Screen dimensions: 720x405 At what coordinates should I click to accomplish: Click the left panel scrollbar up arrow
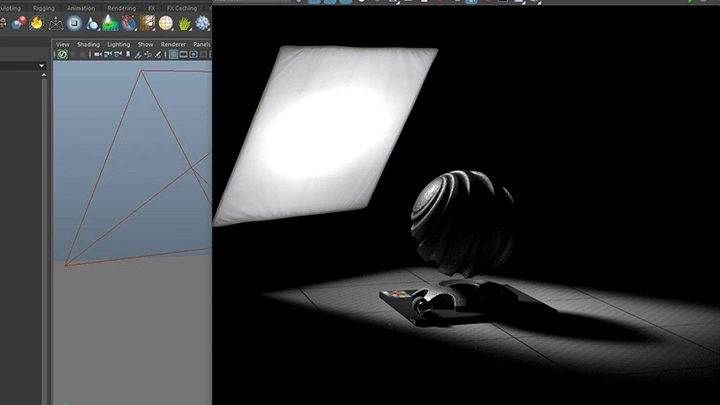click(44, 75)
